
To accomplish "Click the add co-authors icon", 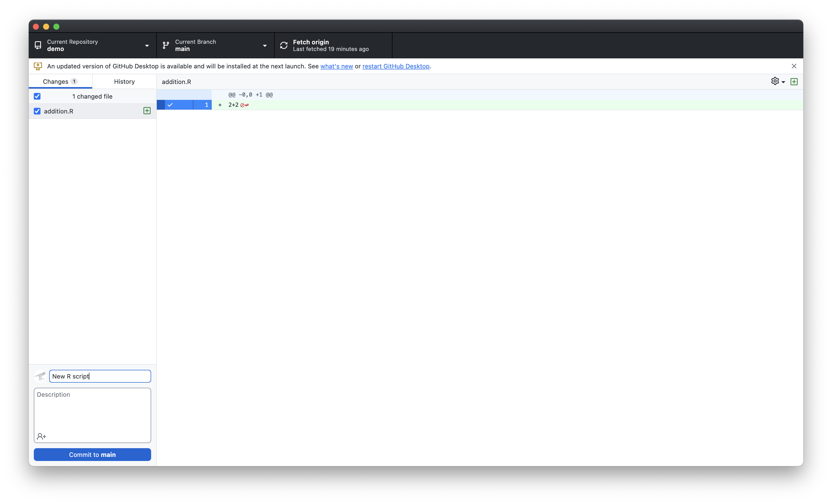I will [41, 436].
